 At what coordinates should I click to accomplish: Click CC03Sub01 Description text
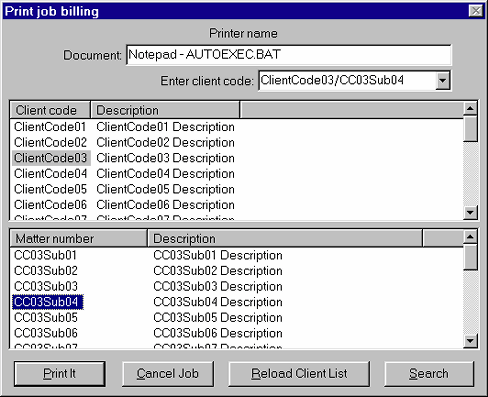click(x=218, y=255)
